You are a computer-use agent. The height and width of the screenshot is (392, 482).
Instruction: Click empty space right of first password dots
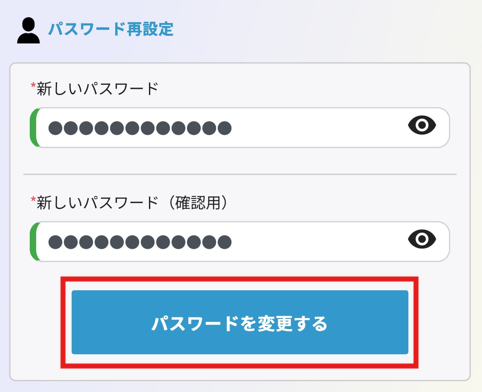[318, 128]
